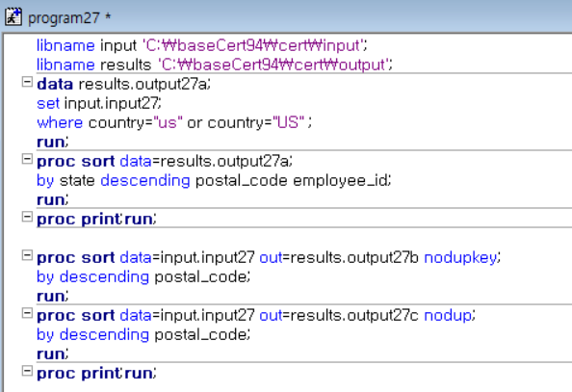
Task: Click run; after by state descending line
Action: [53, 200]
